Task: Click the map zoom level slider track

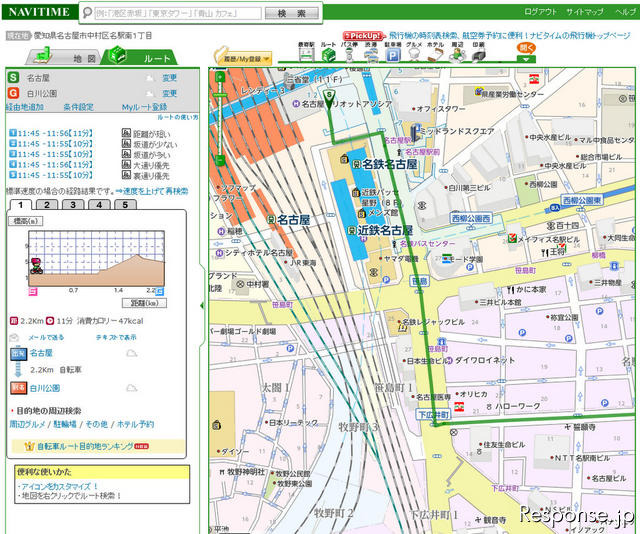Action: 220,118
